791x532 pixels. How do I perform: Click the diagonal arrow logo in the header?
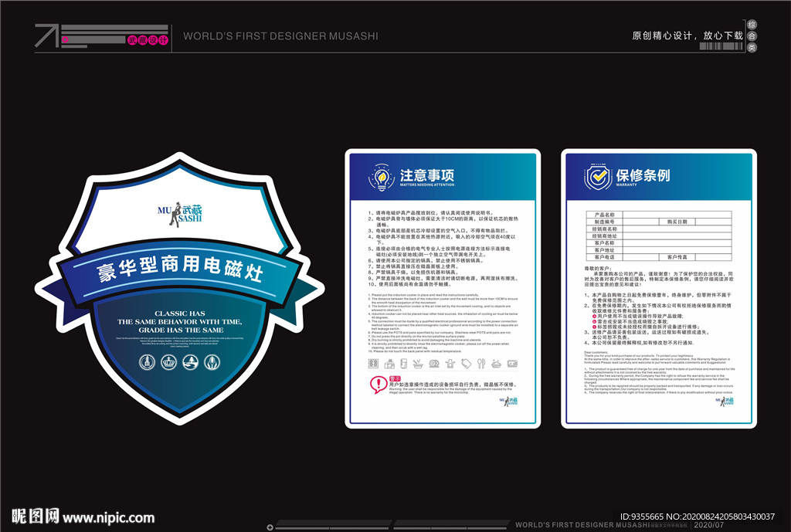tap(47, 36)
